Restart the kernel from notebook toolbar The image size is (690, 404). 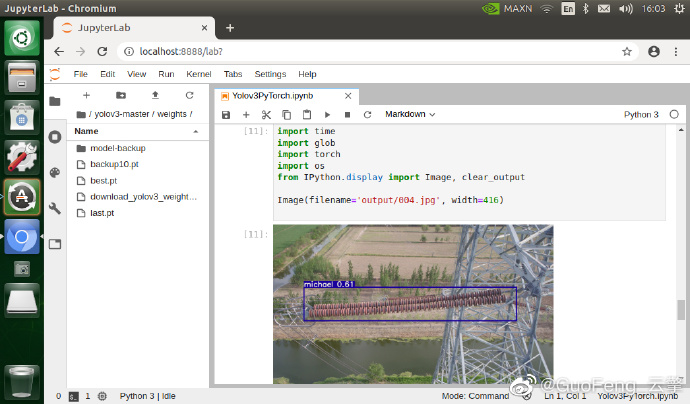point(367,115)
